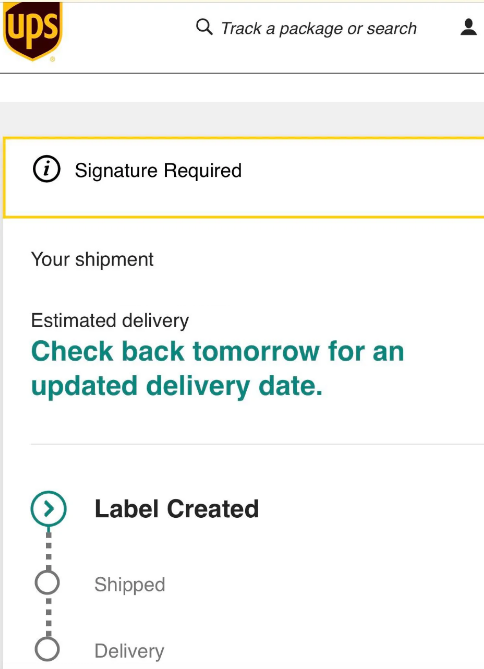Click the grey band above the notice banner

coord(242,119)
